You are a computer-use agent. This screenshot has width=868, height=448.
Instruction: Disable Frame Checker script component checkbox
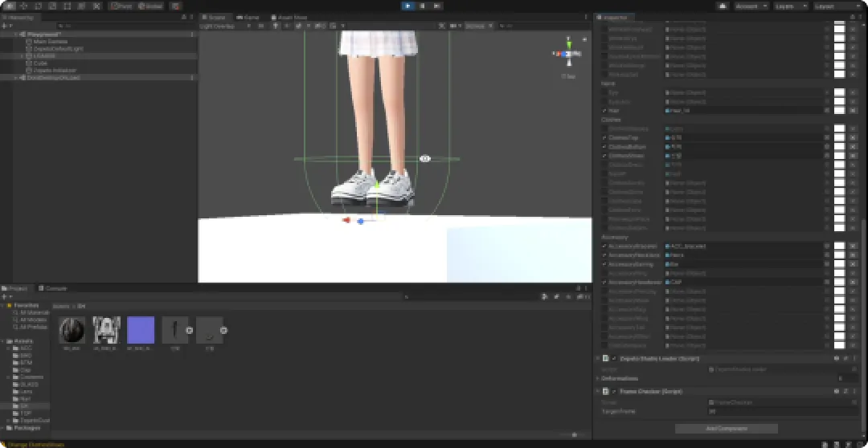click(x=614, y=391)
